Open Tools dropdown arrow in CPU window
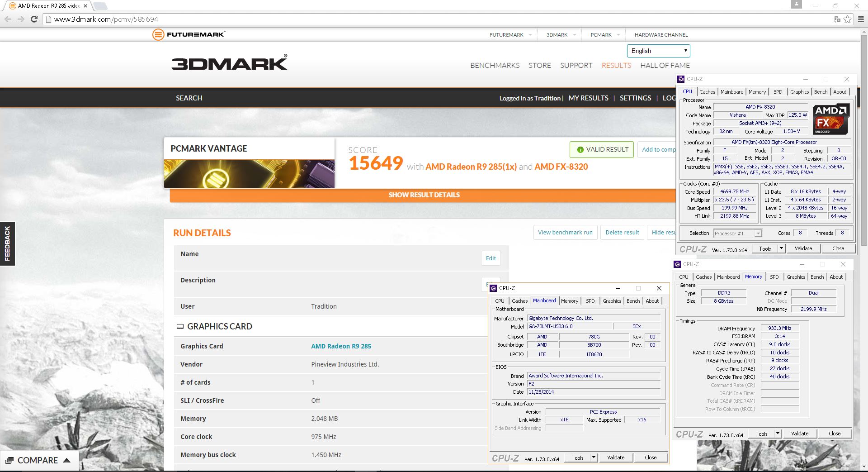868x472 pixels. 781,248
